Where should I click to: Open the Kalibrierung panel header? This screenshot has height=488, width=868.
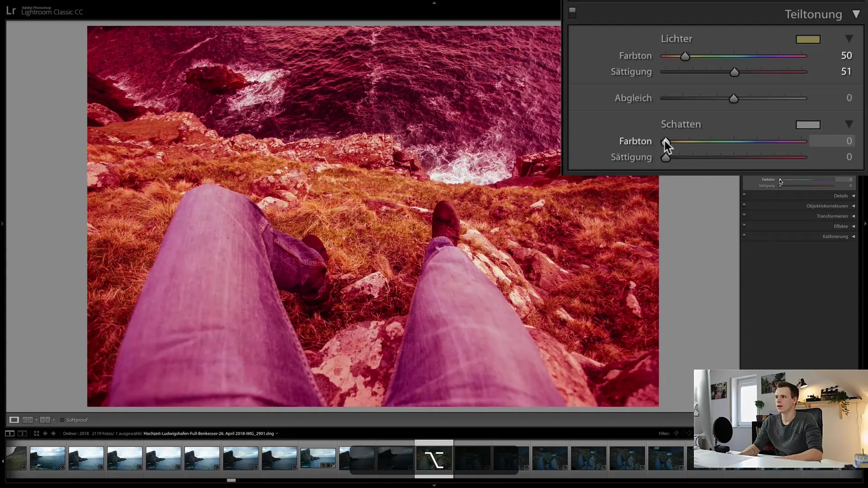[799, 237]
